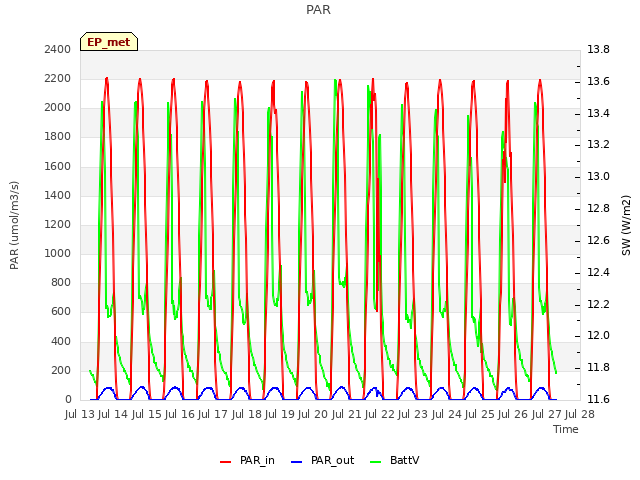Click the EP_met annotation label
The height and width of the screenshot is (480, 640).
click(x=109, y=42)
